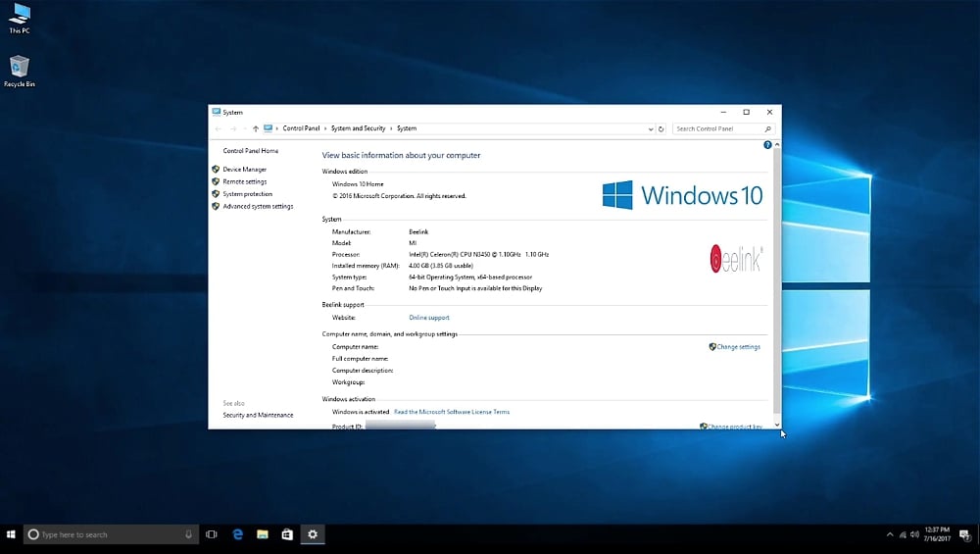Open the Action Center notifications icon

(x=965, y=534)
